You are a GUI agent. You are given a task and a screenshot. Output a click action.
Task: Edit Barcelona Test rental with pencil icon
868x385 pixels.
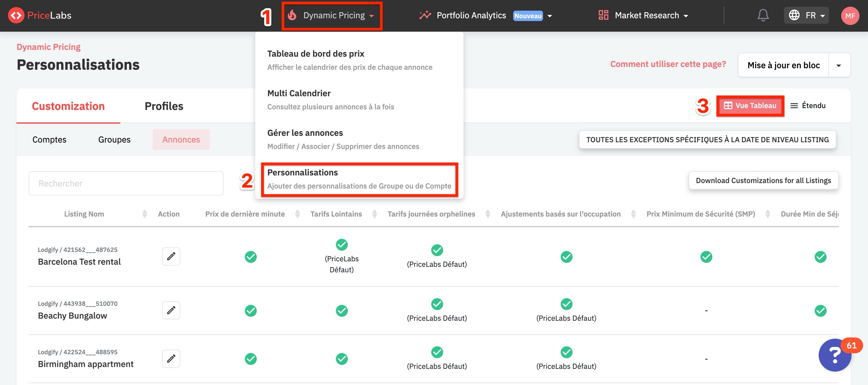point(171,256)
